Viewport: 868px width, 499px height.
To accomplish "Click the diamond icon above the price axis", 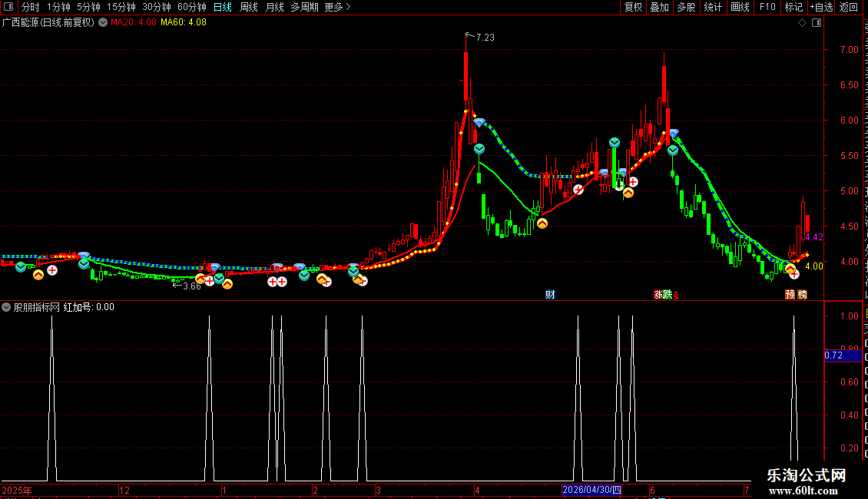I will (x=802, y=23).
